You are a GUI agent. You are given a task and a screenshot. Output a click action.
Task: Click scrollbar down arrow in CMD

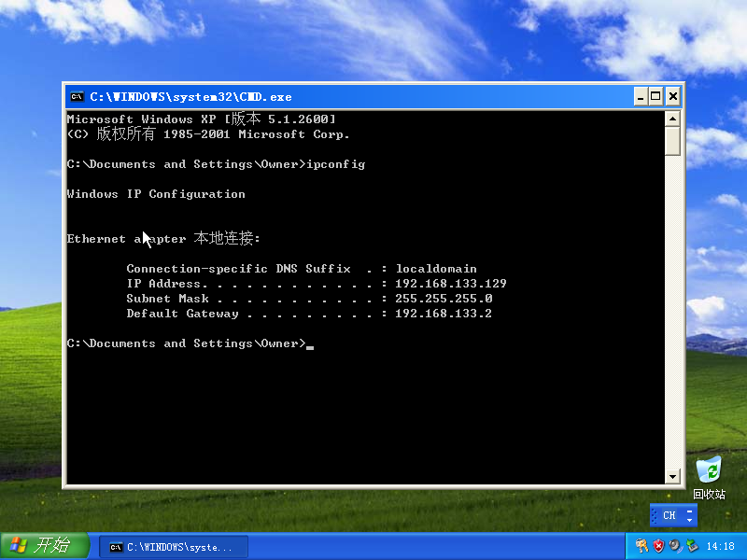point(672,476)
